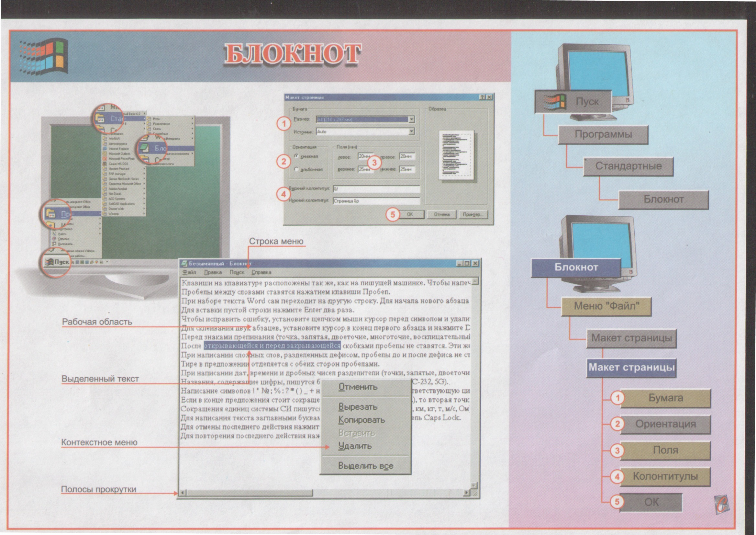Click the magnified Программы folder icon

coord(51,213)
